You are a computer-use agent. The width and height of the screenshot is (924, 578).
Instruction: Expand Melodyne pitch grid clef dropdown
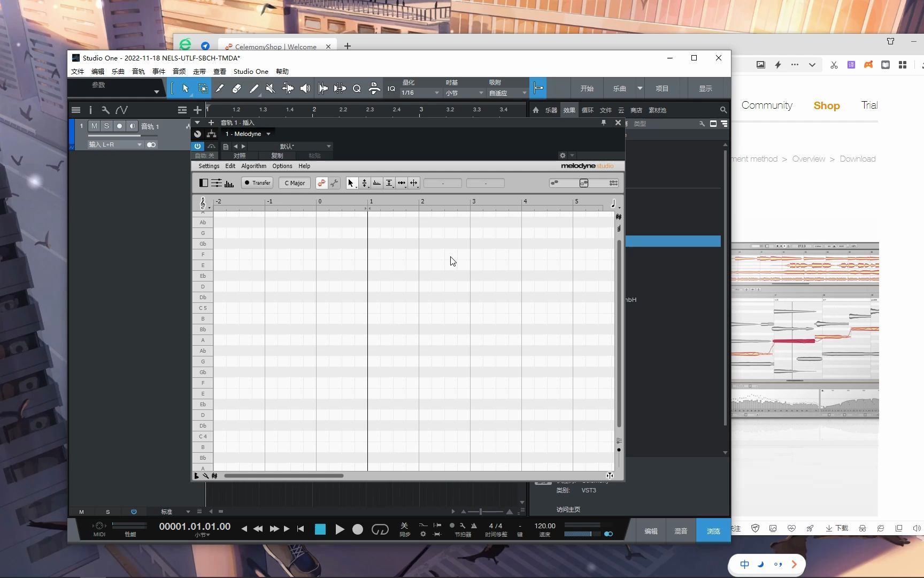(204, 203)
